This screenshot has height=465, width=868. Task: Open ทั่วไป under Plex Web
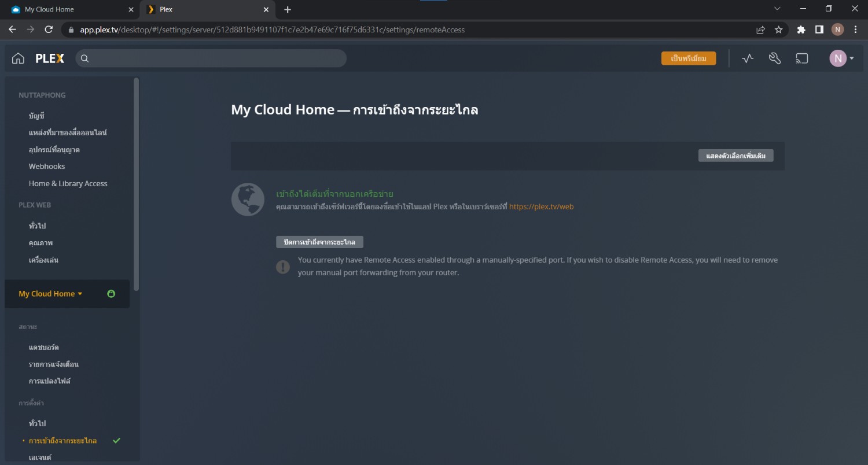coord(37,226)
